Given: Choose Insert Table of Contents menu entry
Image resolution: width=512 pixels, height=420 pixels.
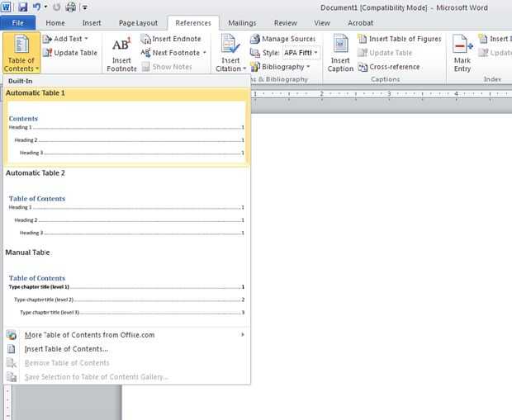Looking at the screenshot, I should (x=126, y=349).
